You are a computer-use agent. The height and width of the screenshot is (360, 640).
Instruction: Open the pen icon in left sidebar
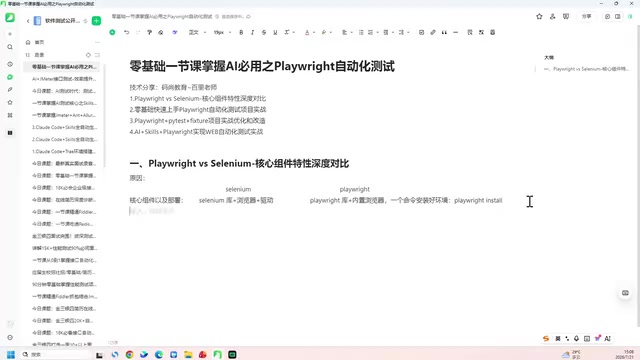pos(10,89)
